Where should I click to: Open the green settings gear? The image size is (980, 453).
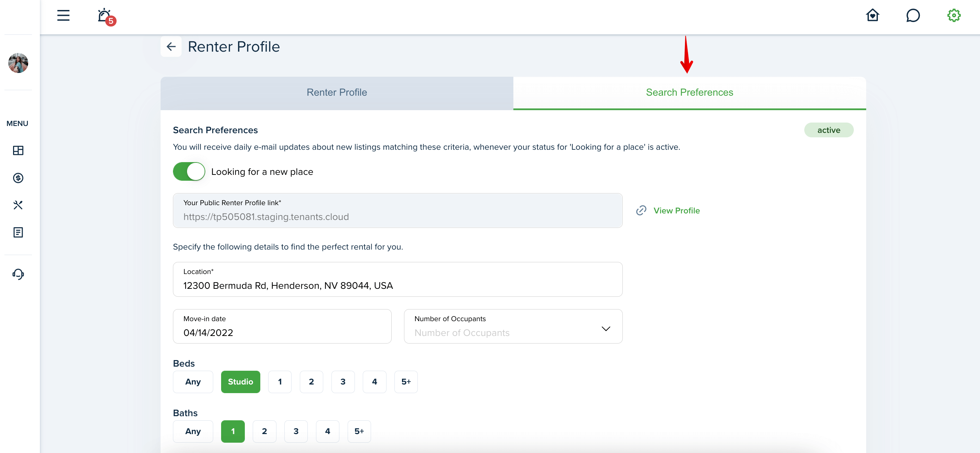point(954,15)
